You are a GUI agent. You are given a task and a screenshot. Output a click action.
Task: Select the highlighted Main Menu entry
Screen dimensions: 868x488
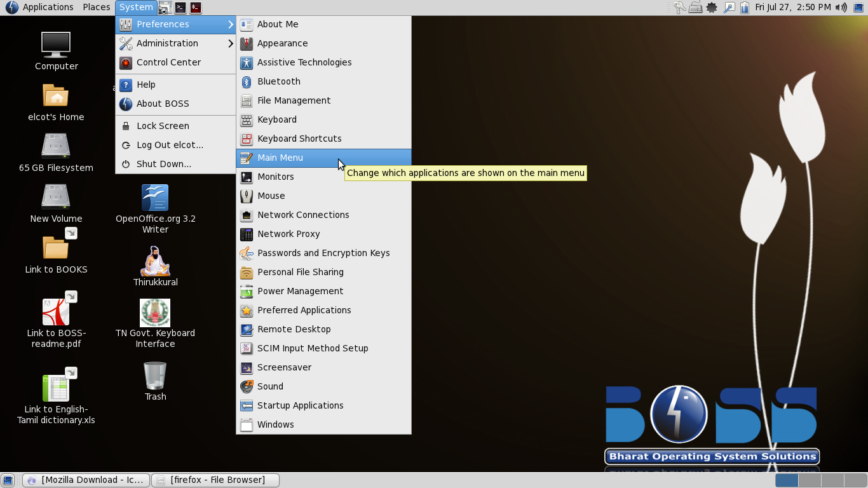click(323, 158)
